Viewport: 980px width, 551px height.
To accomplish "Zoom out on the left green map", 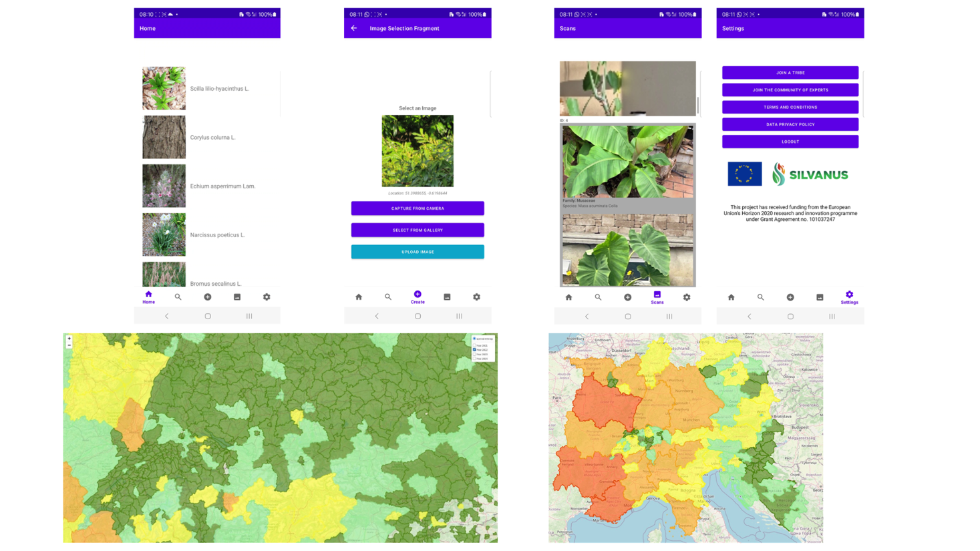I will (69, 345).
